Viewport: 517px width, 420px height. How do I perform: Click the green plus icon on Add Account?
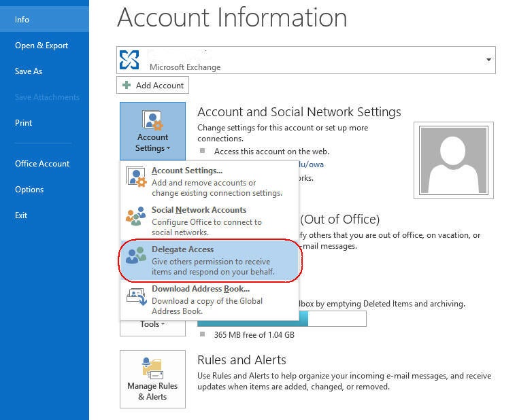127,85
